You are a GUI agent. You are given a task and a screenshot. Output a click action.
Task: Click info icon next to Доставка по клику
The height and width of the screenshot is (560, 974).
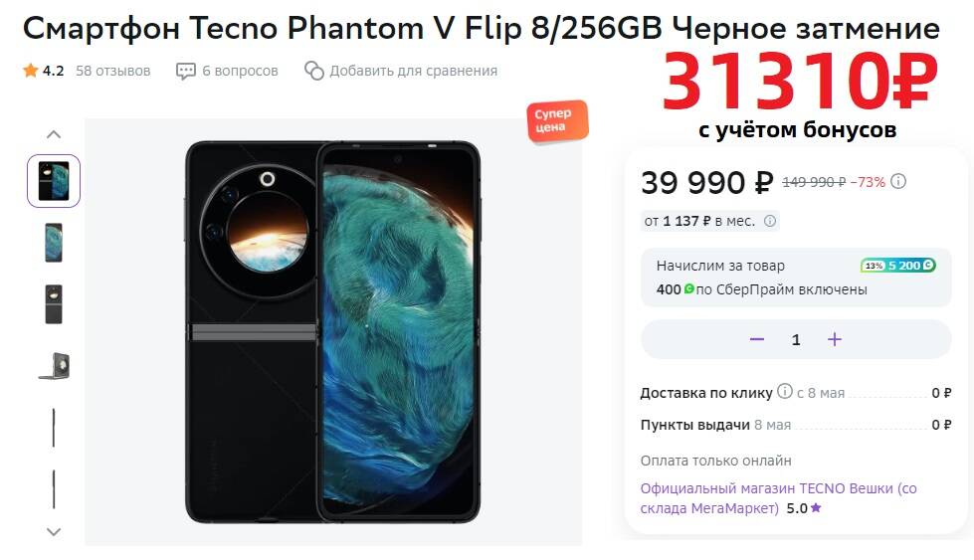(x=785, y=391)
